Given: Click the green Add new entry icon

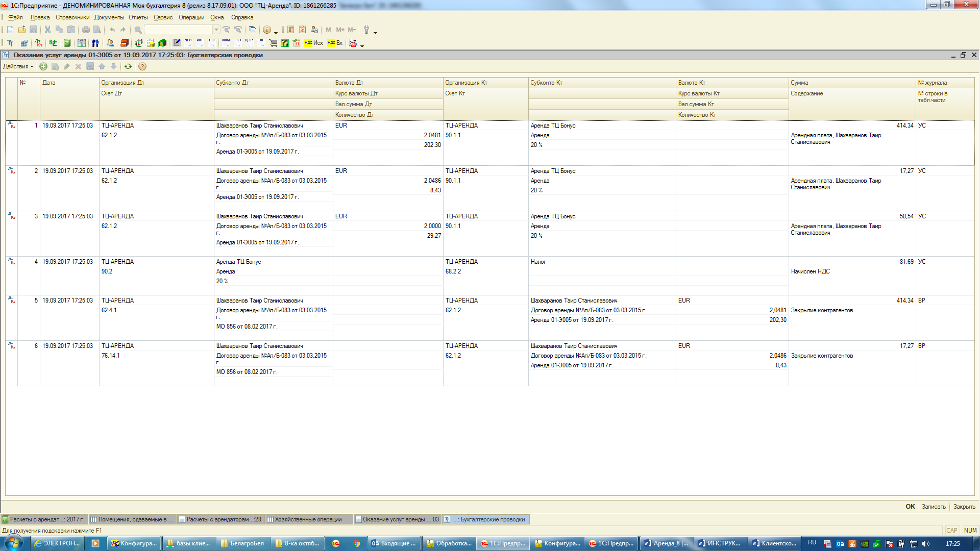Looking at the screenshot, I should point(43,66).
